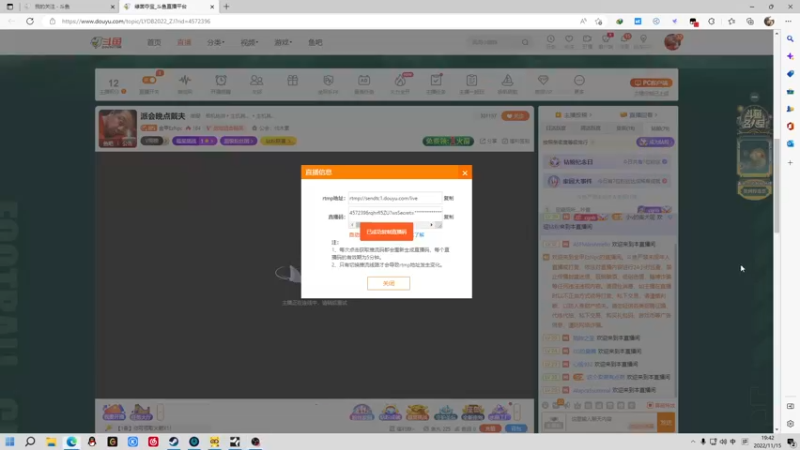Open the waveform audio tool icon
The height and width of the screenshot is (450, 800).
click(x=185, y=80)
